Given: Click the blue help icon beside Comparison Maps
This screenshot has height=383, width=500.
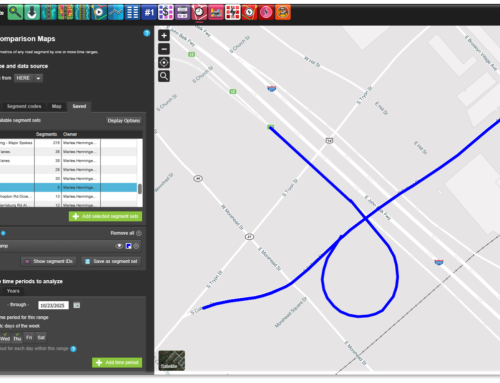Looking at the screenshot, I should 147,33.
